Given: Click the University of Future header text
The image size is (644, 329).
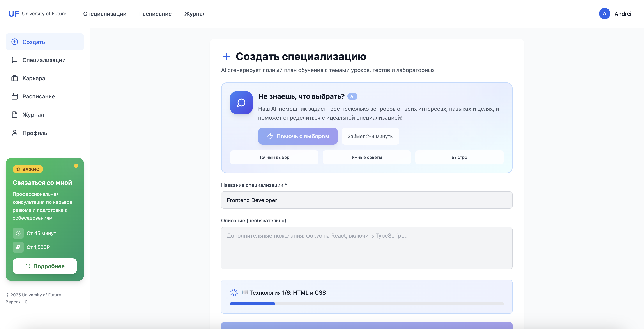Looking at the screenshot, I should point(44,14).
